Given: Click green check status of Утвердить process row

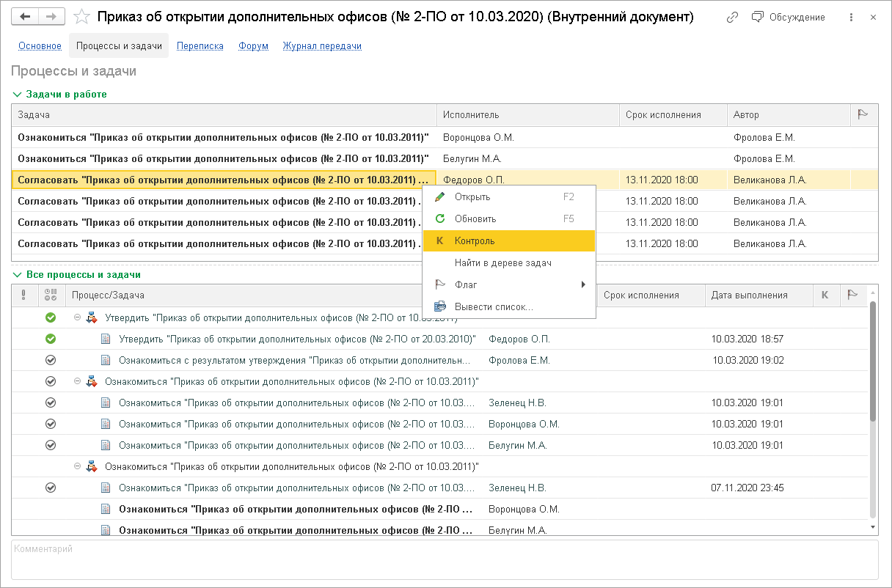Looking at the screenshot, I should 51,317.
